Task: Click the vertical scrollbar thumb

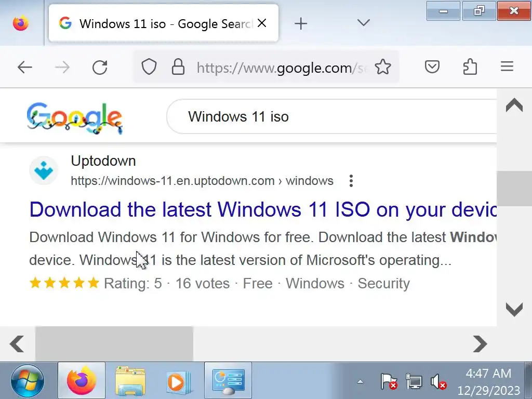Action: [x=514, y=189]
